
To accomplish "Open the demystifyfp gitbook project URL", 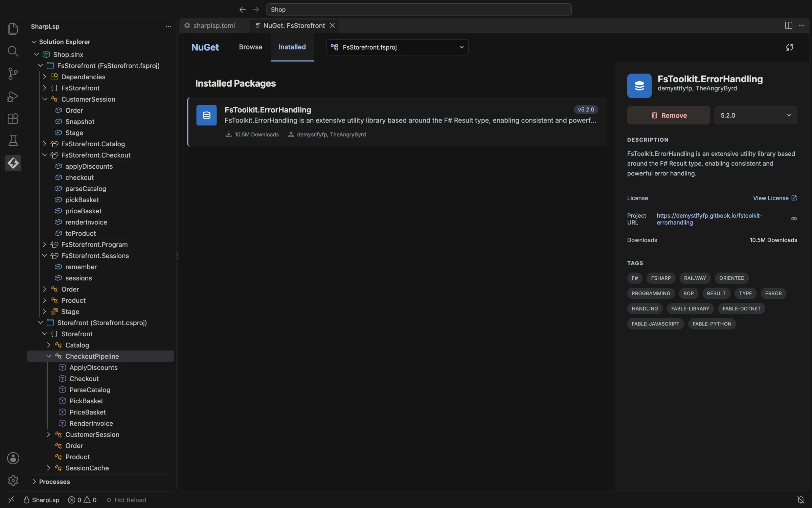I will 709,219.
